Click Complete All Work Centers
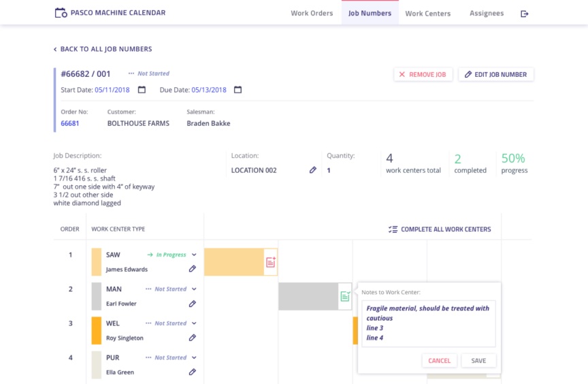 coord(440,229)
